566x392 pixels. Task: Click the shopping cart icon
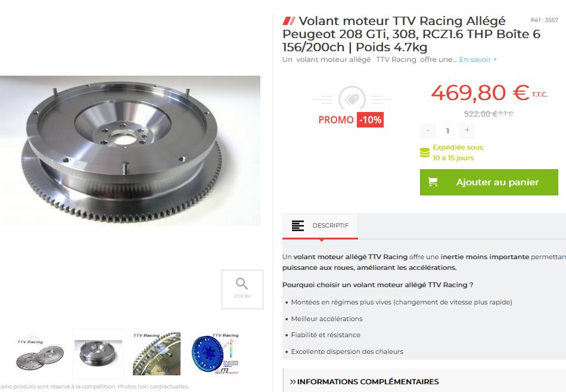[x=433, y=182]
